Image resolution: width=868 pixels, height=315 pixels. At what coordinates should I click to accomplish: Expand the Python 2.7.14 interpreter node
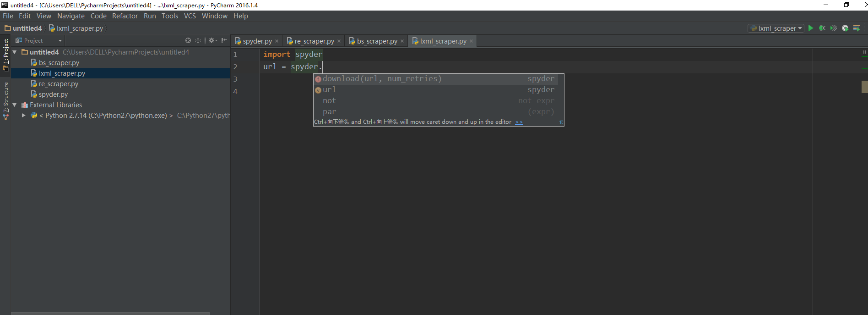[x=23, y=116]
